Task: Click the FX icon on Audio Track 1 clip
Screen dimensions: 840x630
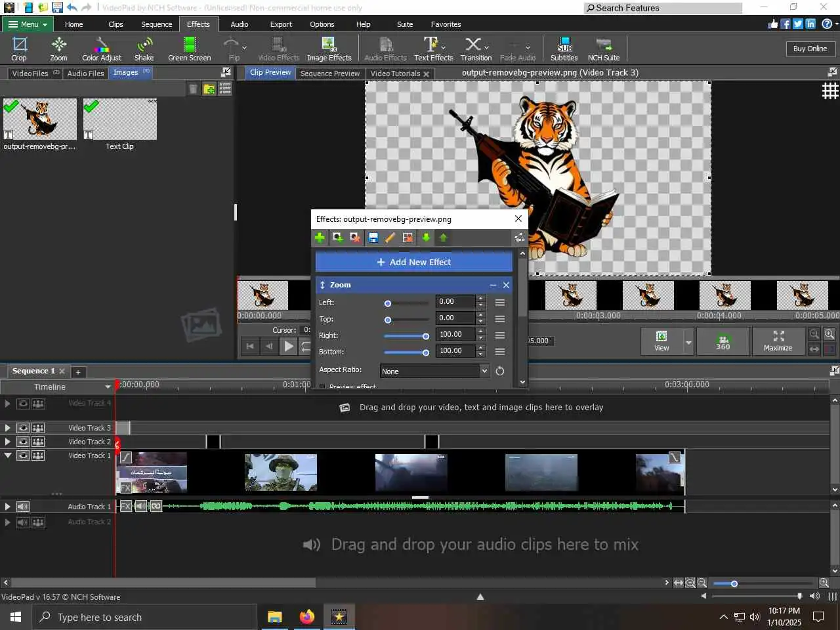Action: point(125,506)
